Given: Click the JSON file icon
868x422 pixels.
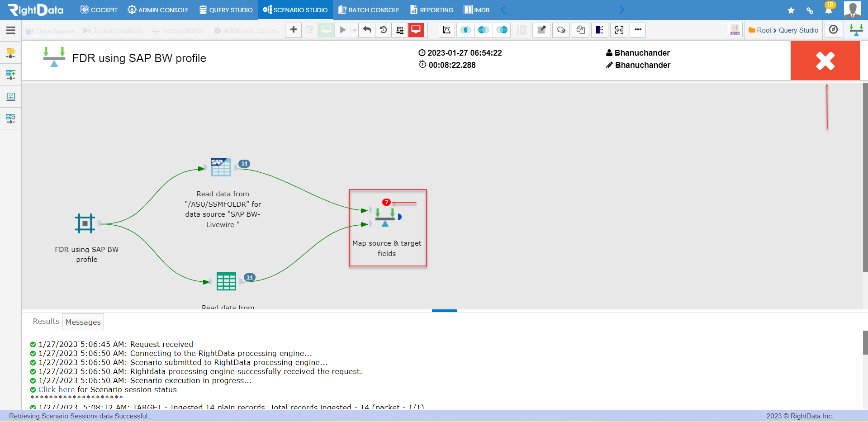Looking at the screenshot, I should [x=735, y=30].
